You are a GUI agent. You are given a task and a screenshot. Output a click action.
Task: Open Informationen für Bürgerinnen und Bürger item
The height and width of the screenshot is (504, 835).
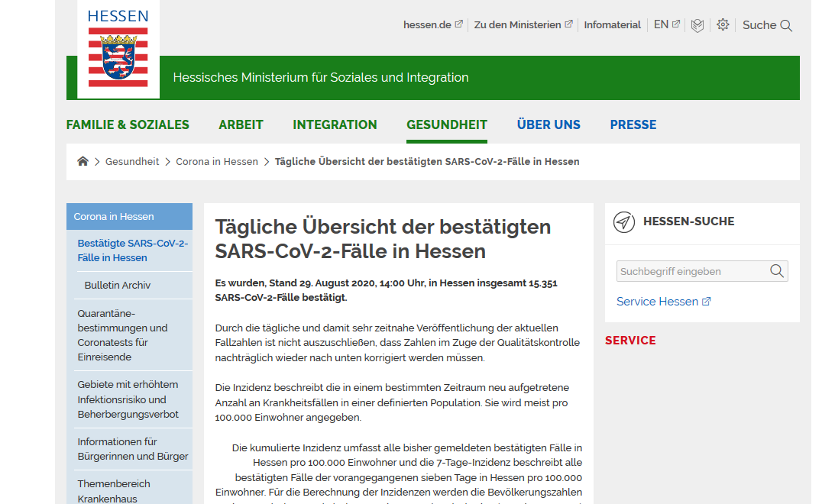coord(133,449)
